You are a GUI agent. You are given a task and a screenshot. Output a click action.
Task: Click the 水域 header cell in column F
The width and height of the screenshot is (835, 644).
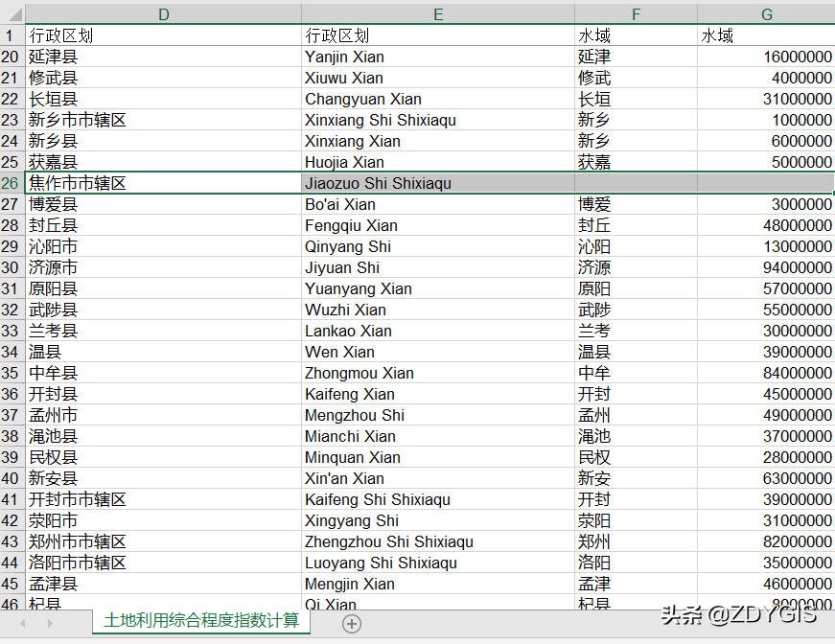pos(636,35)
